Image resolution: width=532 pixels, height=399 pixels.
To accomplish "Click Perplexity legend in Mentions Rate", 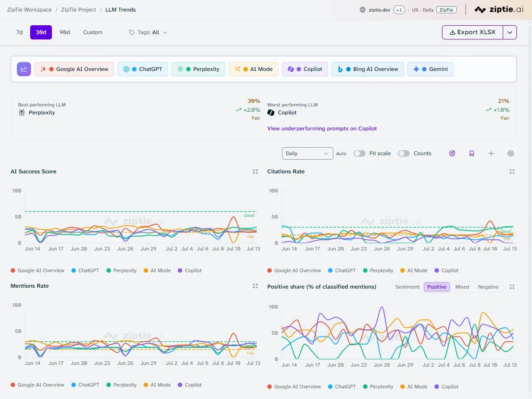I will tap(121, 385).
